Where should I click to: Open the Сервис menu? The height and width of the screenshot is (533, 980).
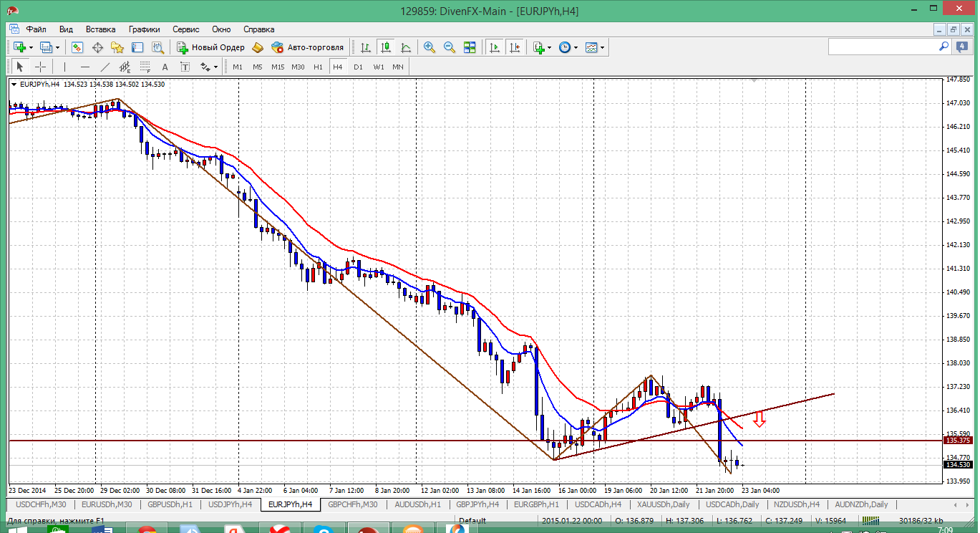click(x=185, y=29)
